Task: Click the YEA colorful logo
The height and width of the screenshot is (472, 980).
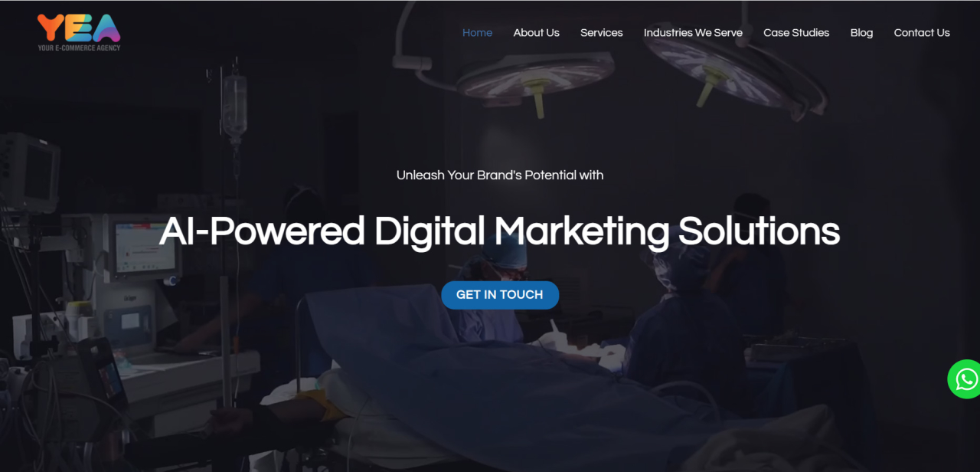Action: click(x=79, y=27)
